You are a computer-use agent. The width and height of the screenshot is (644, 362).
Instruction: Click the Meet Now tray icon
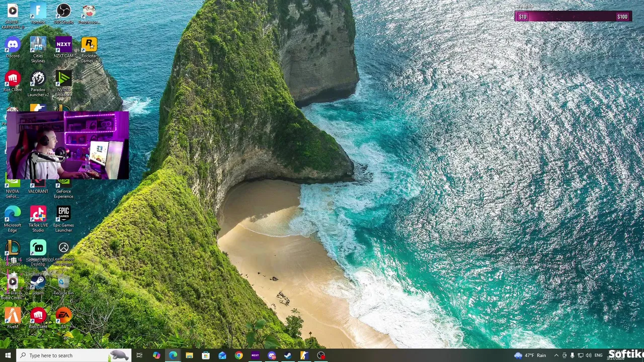(x=564, y=355)
